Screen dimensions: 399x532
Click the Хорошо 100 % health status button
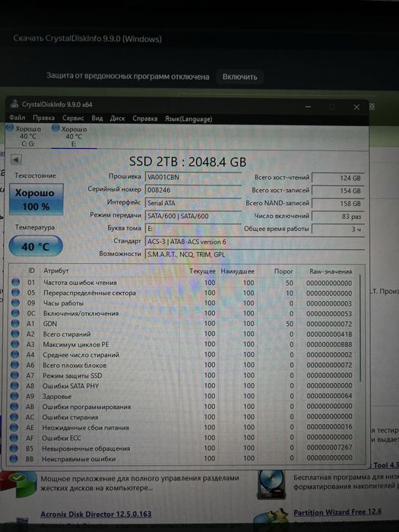36,199
